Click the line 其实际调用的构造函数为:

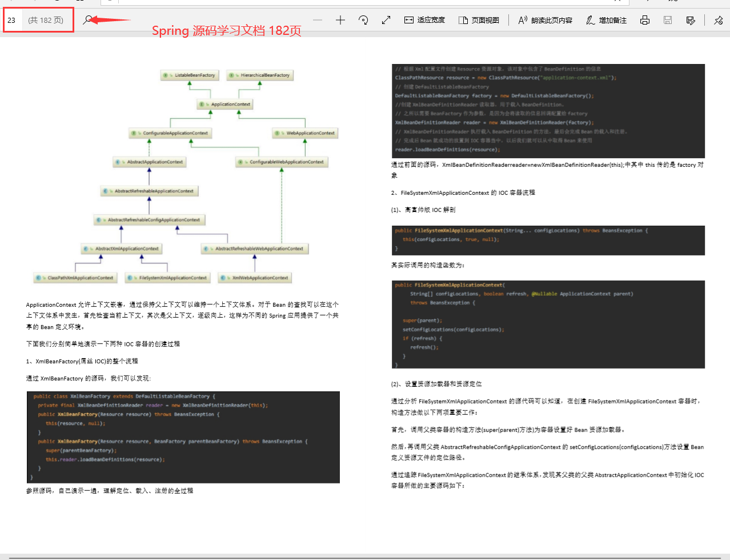pyautogui.click(x=428, y=265)
